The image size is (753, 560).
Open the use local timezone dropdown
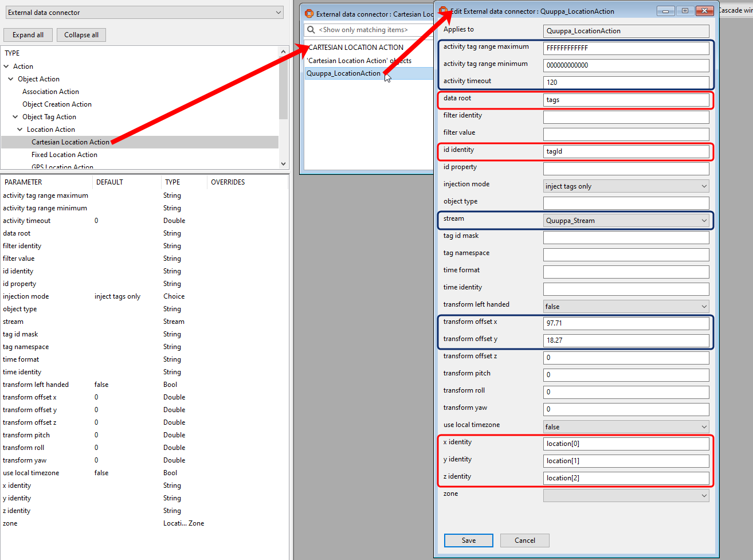626,427
